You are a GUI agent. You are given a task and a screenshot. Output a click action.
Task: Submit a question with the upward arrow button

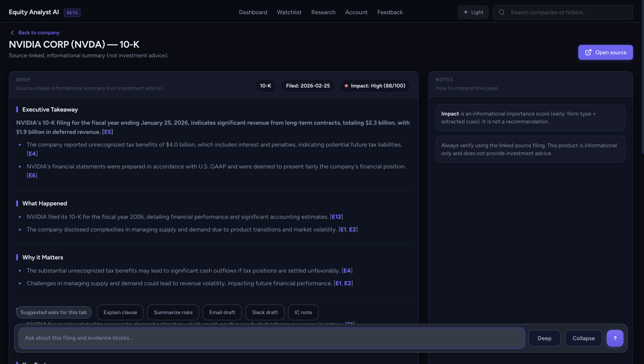pos(615,338)
